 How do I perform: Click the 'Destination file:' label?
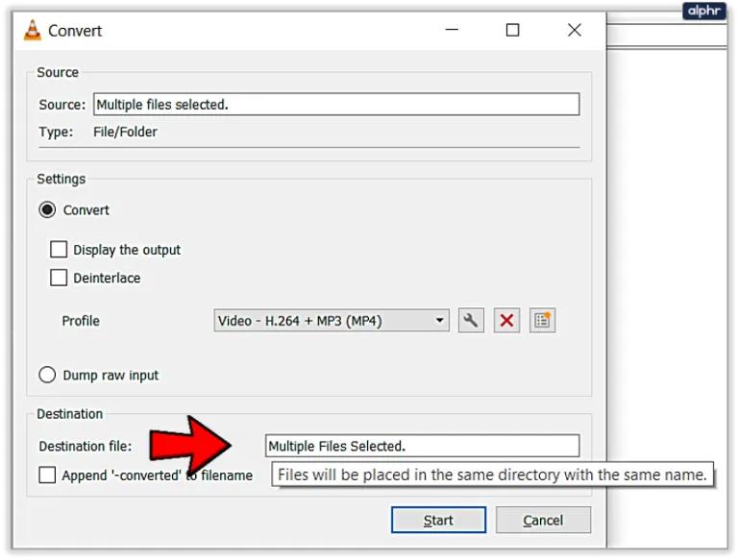(x=86, y=446)
